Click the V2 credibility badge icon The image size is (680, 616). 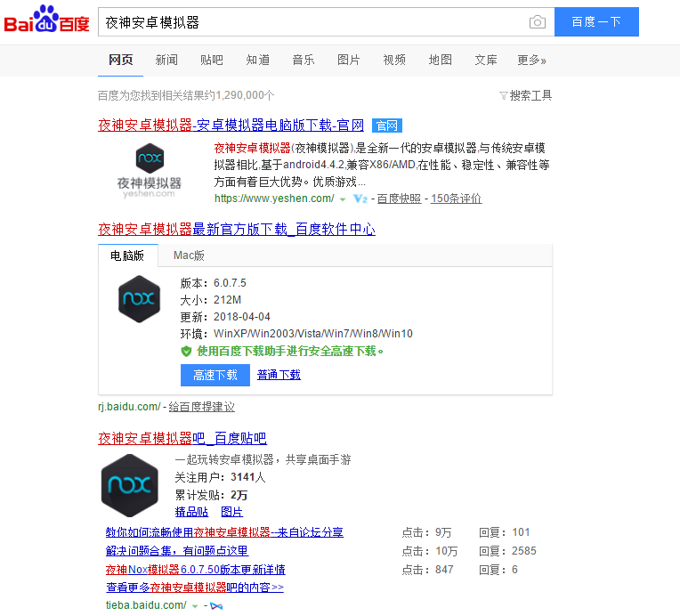(x=360, y=199)
